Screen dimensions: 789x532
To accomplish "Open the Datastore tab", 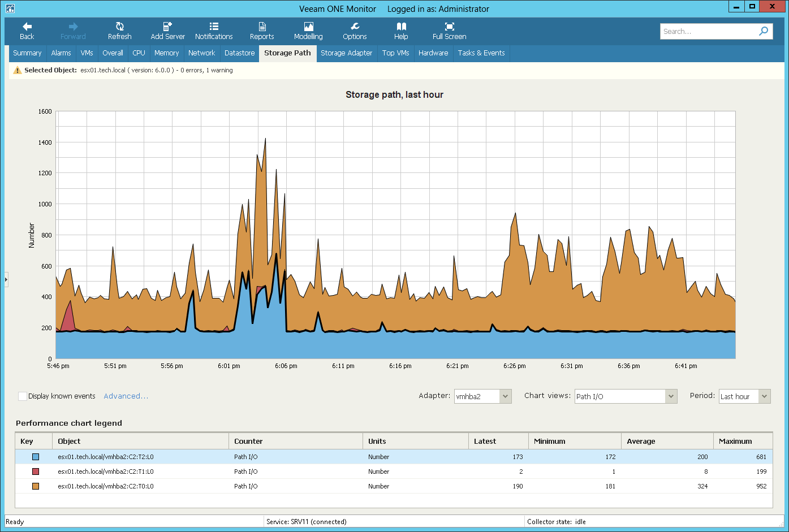I will click(x=239, y=53).
